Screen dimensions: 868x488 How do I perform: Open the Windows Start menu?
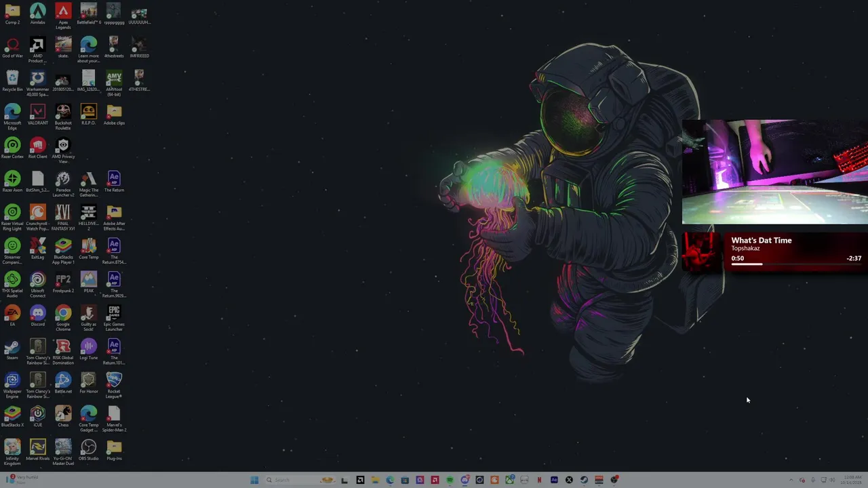254,480
